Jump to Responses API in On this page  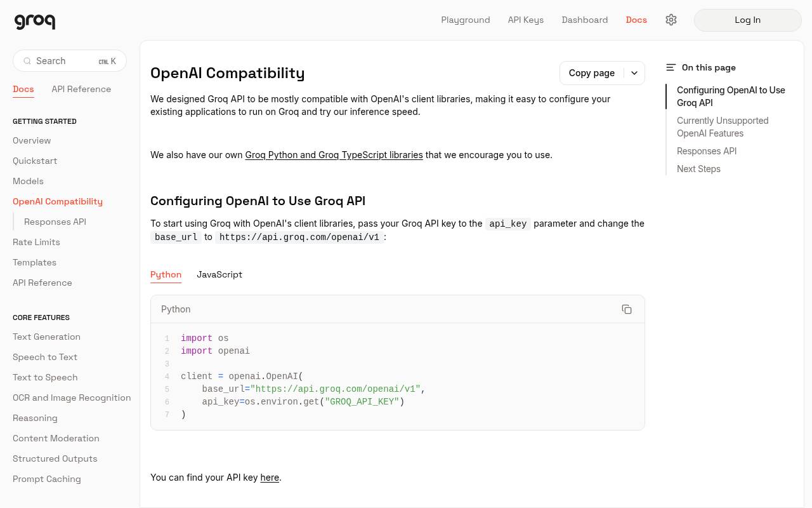click(707, 151)
